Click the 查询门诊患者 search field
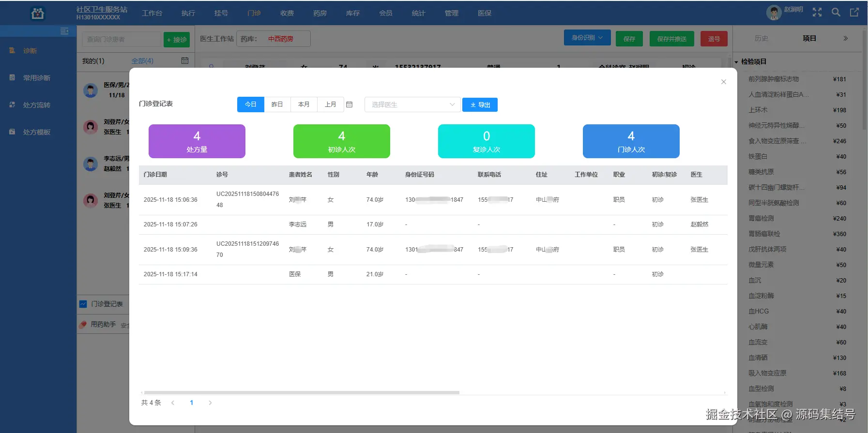Image resolution: width=868 pixels, height=433 pixels. pos(122,39)
